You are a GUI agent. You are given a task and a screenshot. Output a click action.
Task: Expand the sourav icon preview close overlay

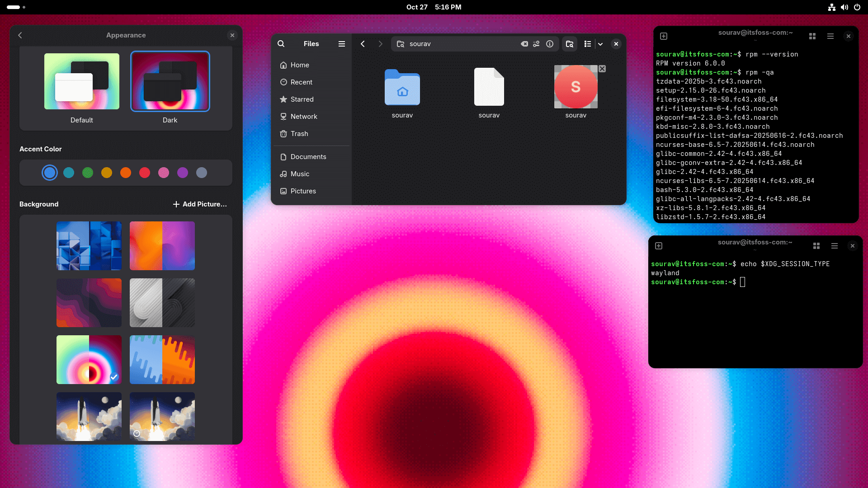pyautogui.click(x=602, y=69)
